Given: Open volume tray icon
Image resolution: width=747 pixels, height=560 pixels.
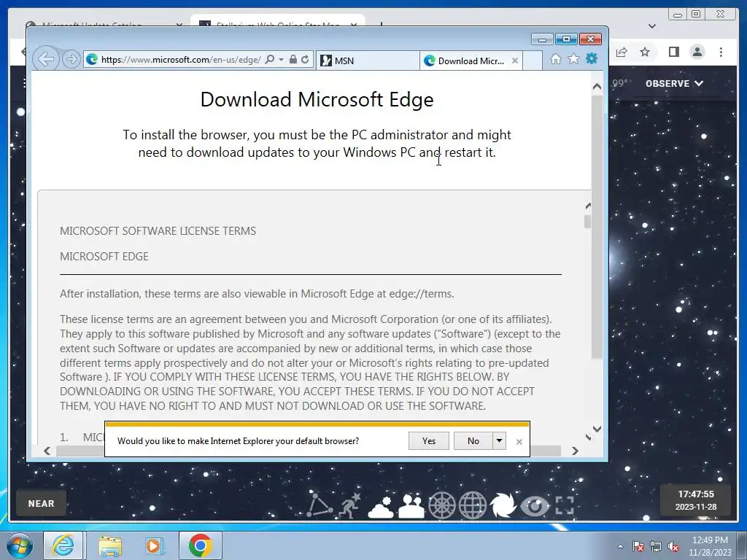Looking at the screenshot, I should (x=673, y=547).
